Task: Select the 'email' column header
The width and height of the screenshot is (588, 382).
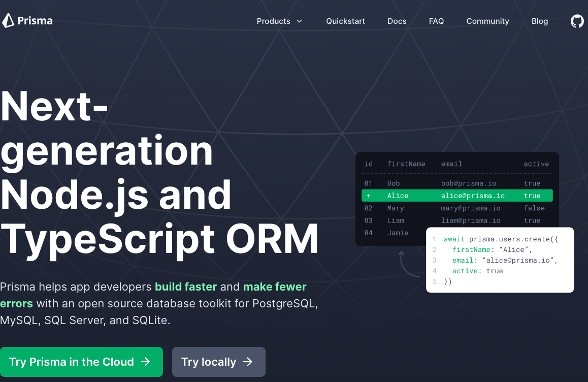Action: click(x=451, y=164)
